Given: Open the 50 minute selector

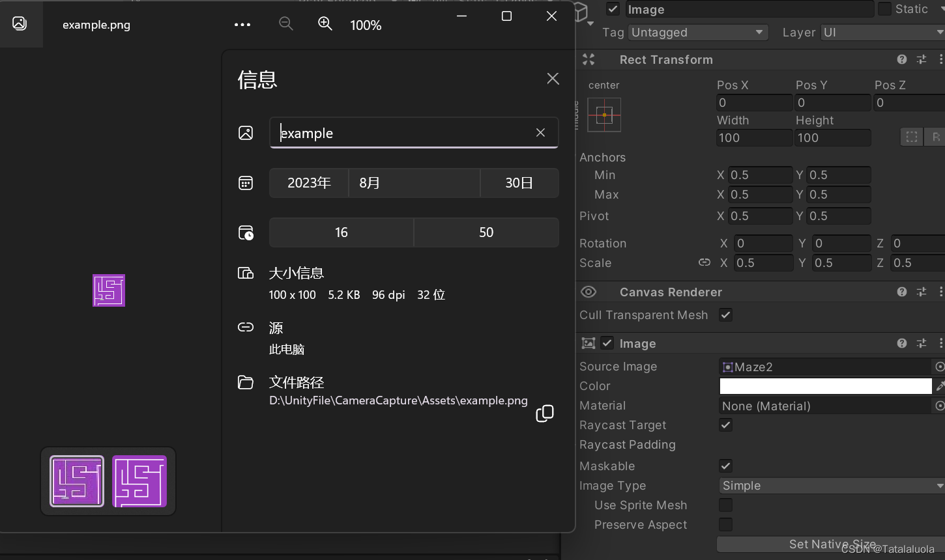Looking at the screenshot, I should (486, 232).
